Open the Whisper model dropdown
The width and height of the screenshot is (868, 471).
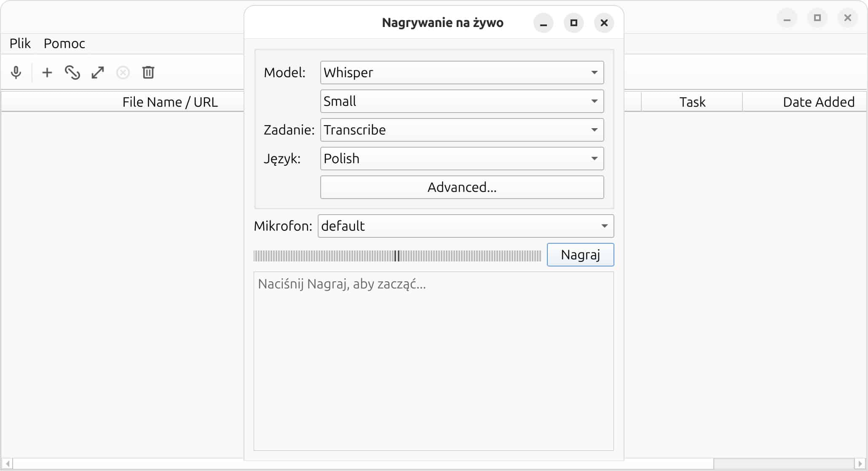pos(462,73)
